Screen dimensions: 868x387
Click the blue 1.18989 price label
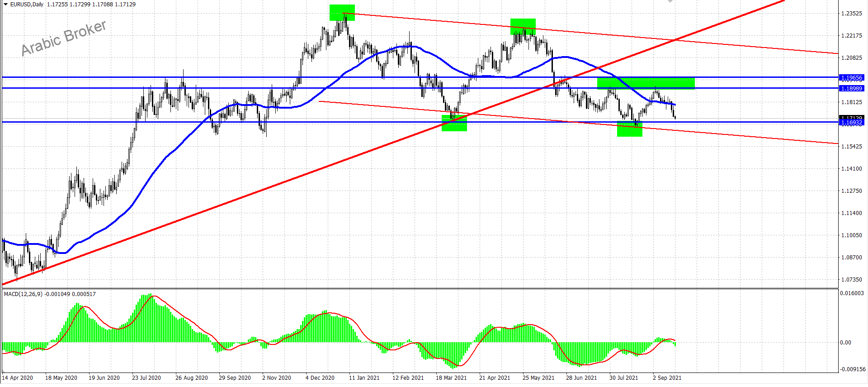851,89
